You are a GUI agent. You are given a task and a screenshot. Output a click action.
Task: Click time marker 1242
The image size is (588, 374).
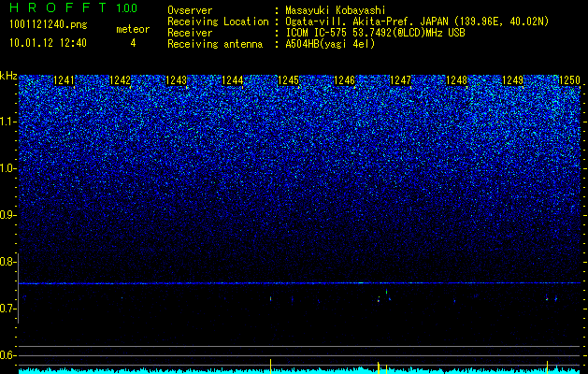pos(120,79)
